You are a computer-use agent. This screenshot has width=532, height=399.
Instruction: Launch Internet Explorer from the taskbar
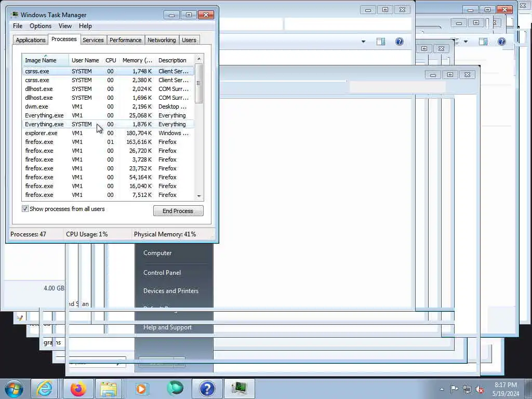[45, 389]
